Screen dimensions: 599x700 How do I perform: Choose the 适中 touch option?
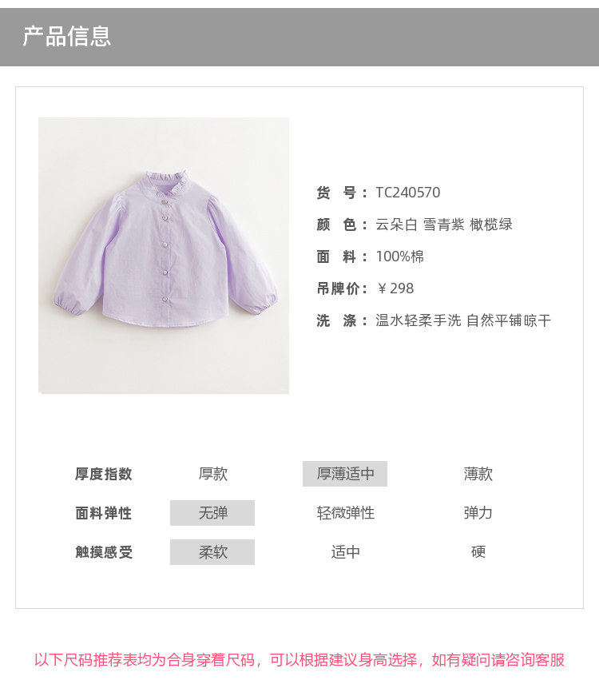pyautogui.click(x=346, y=552)
